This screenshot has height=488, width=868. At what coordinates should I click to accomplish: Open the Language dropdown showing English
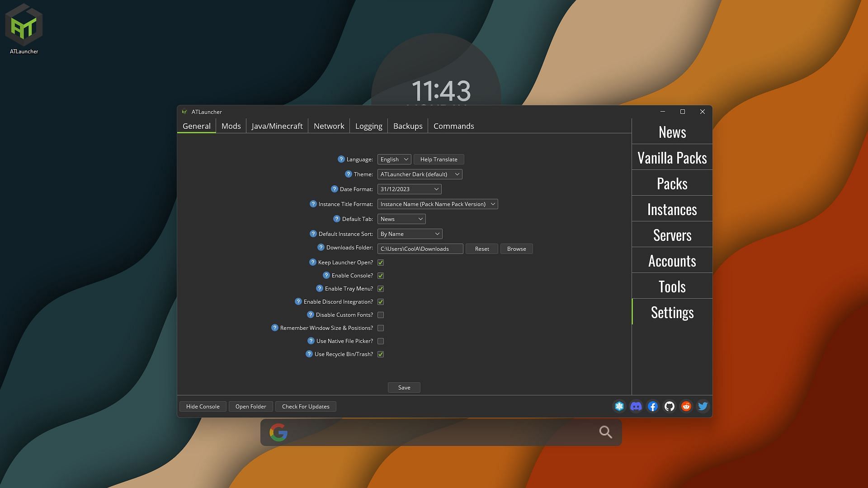[394, 159]
